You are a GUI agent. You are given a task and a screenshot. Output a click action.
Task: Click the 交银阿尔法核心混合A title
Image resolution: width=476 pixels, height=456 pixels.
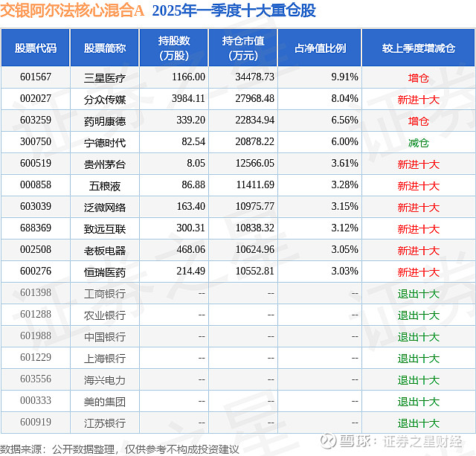coord(72,10)
